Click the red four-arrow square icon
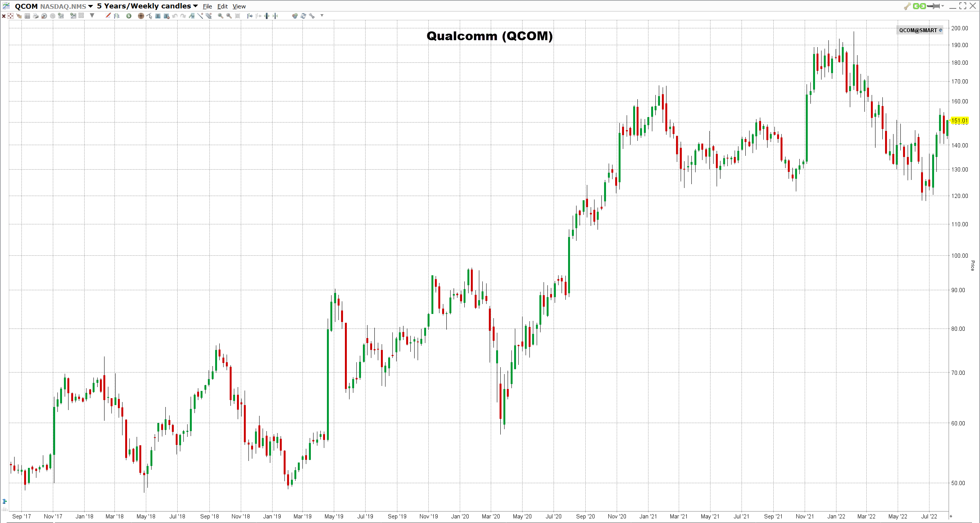This screenshot has width=980, height=523. pyautogui.click(x=10, y=16)
